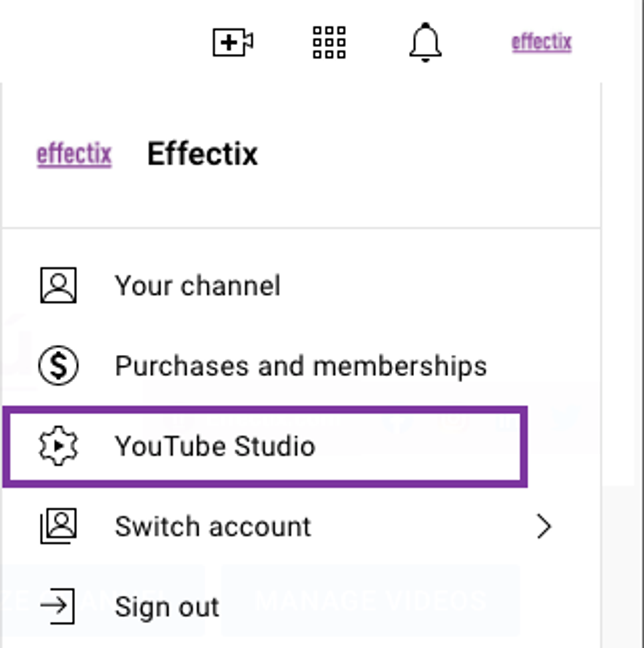Screen dimensions: 644x648
Task: Click the Sign out arrow icon
Action: coord(57,607)
